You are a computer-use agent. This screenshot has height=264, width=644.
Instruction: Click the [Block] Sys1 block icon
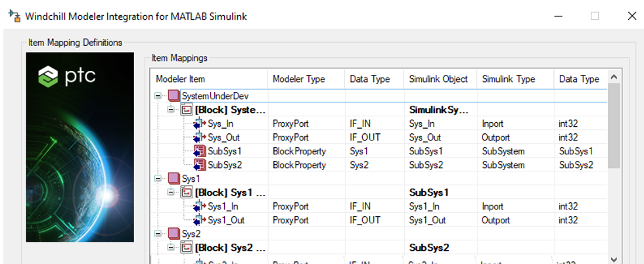pyautogui.click(x=187, y=192)
